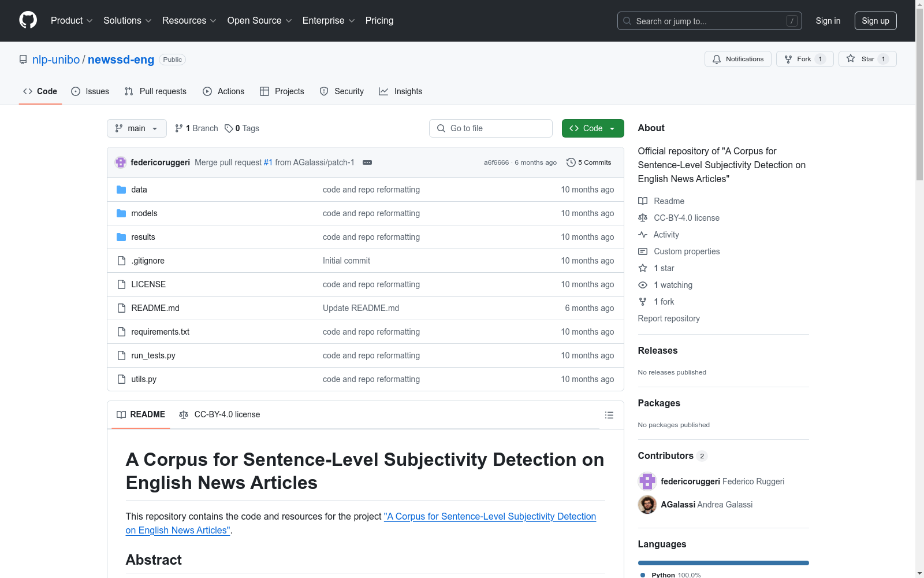
Task: Open pull request #1 link
Action: 268,162
